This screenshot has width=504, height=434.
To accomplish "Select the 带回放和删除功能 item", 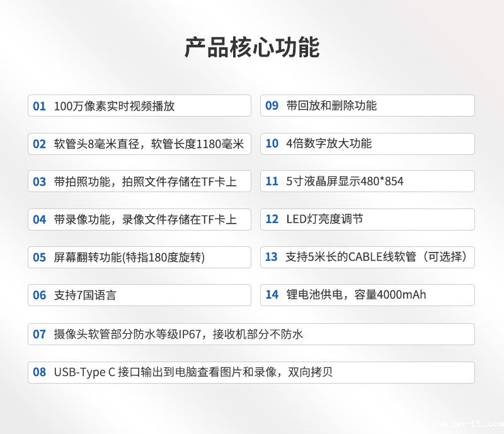I will click(367, 106).
